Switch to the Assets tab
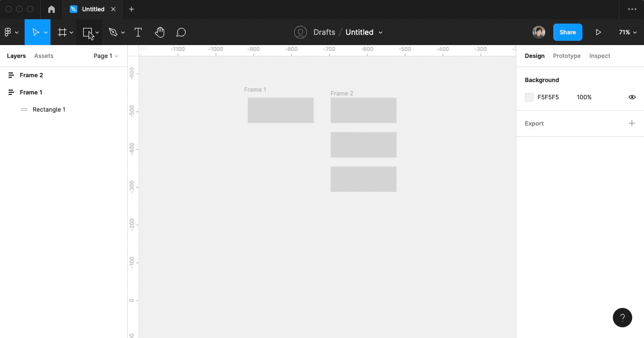The image size is (644, 338). tap(43, 56)
